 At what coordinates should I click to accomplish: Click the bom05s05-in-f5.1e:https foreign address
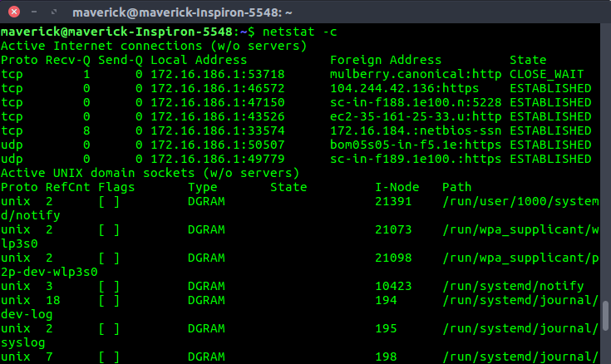415,144
